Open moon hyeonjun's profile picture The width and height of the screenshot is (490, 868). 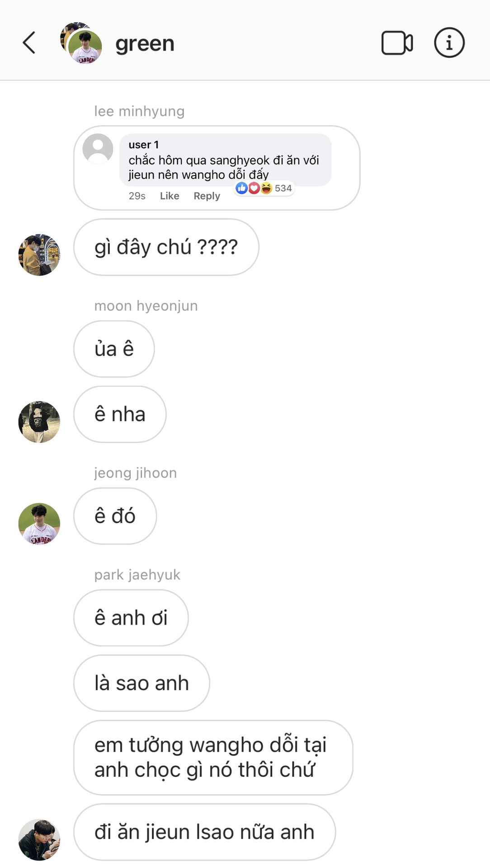[x=39, y=422]
